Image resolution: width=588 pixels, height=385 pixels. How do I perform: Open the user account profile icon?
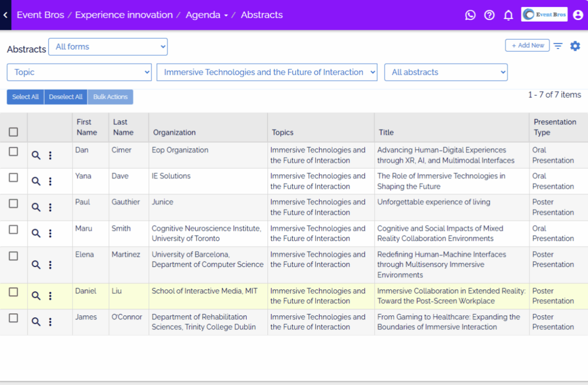point(578,15)
